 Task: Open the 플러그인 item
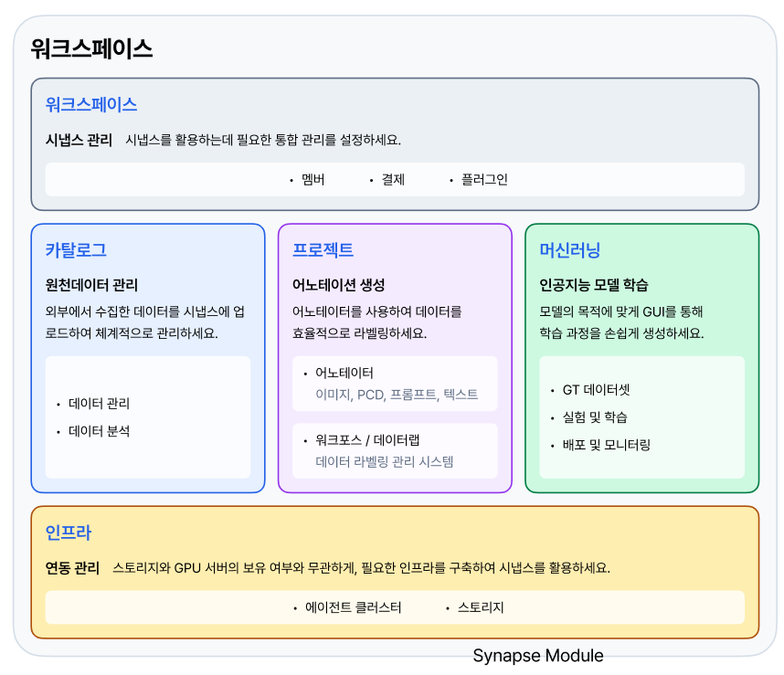(x=484, y=179)
